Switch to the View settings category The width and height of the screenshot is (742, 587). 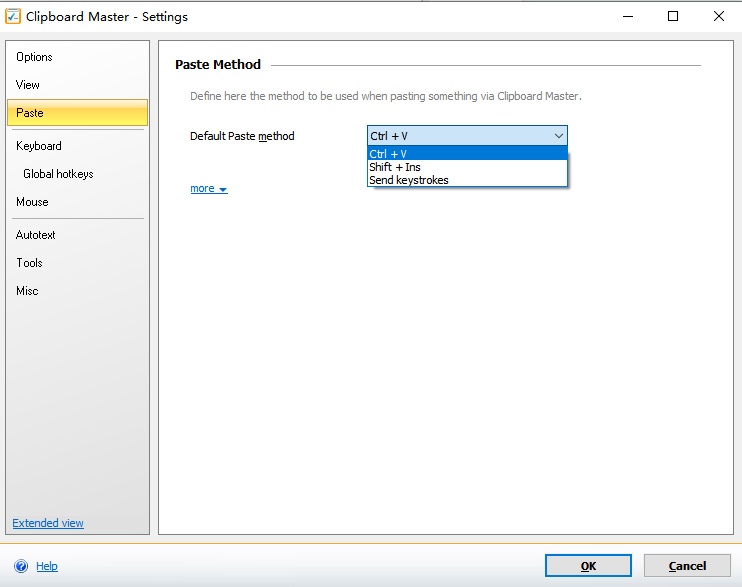(28, 85)
